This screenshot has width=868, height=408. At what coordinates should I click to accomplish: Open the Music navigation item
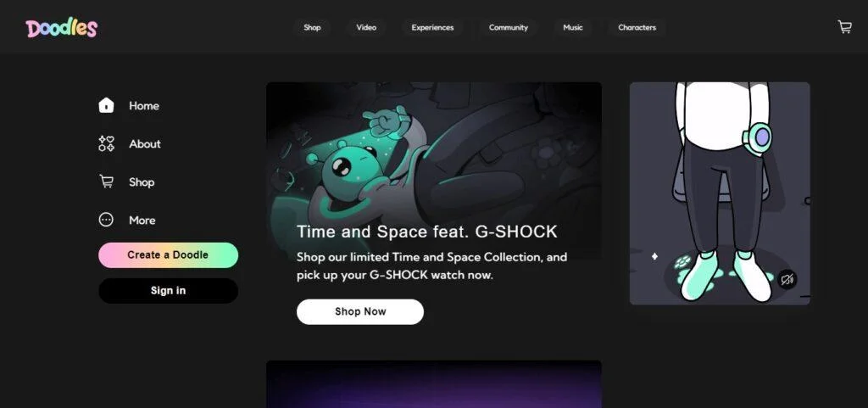(573, 27)
